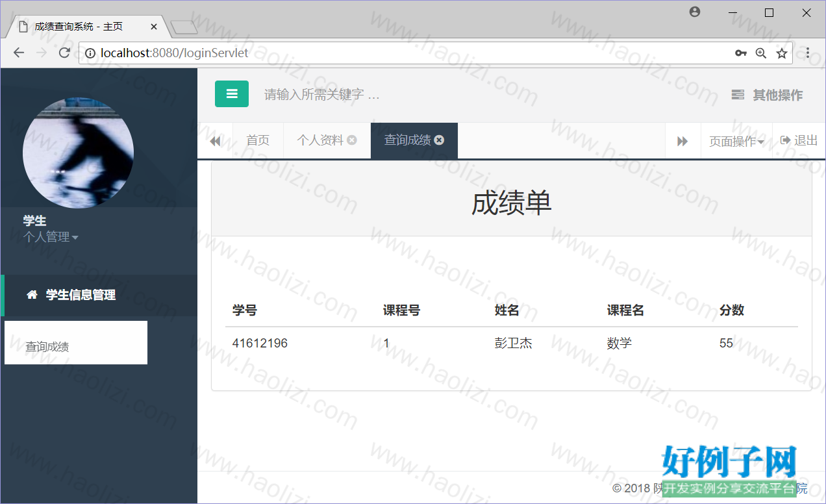Click the Chrome profile avatar icon
The image size is (826, 504).
(x=695, y=12)
